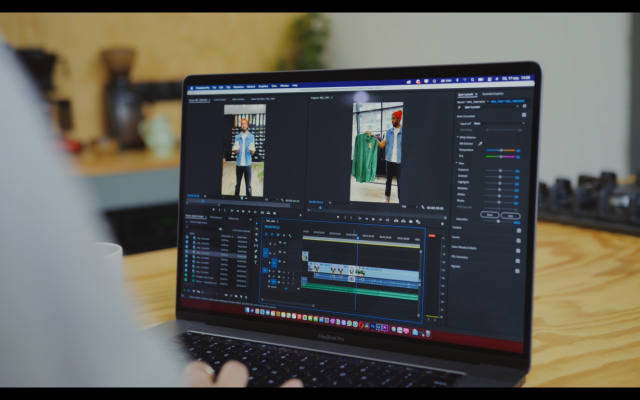Collapse White Balance section
The image size is (640, 400).
[458, 137]
